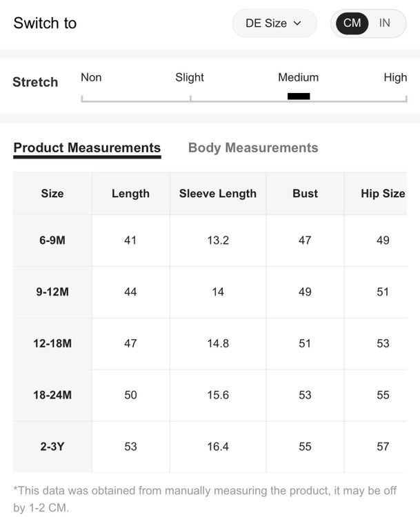This screenshot has width=420, height=517.
Task: Select the 9-12M size row
Action: 52,292
